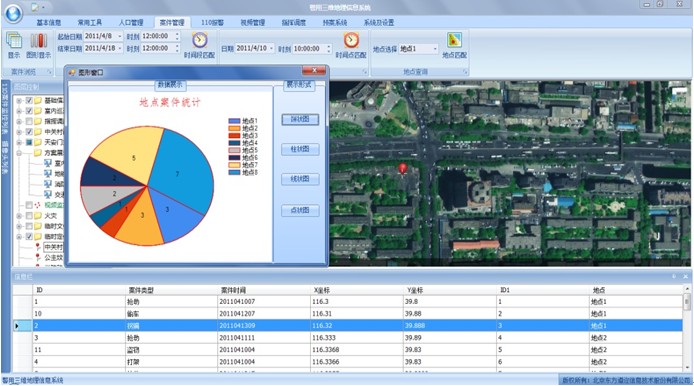
Task: Switch to the 人口管理 ribbon tab
Action: click(131, 23)
